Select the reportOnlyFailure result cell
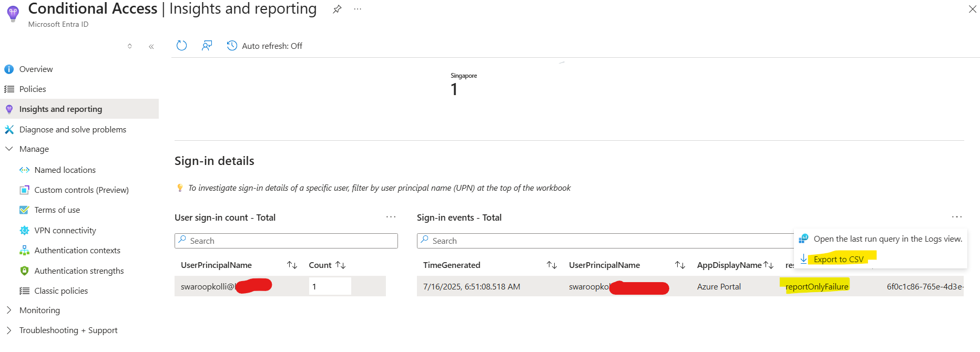Image resolution: width=980 pixels, height=352 pixels. pos(816,286)
